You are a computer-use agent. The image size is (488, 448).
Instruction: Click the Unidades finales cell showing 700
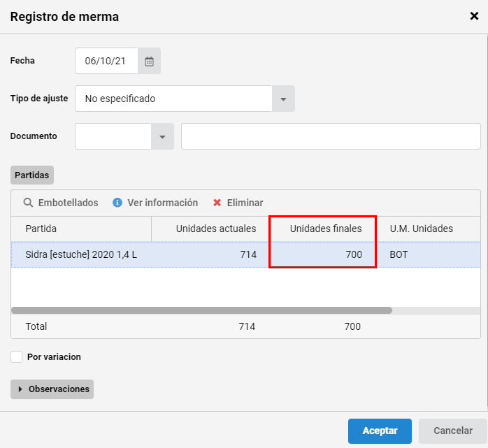tap(322, 254)
